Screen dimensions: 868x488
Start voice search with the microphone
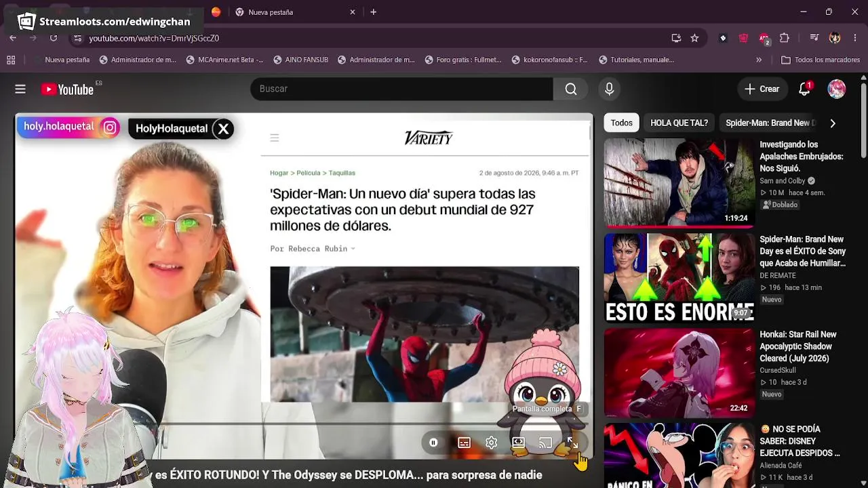coord(609,89)
